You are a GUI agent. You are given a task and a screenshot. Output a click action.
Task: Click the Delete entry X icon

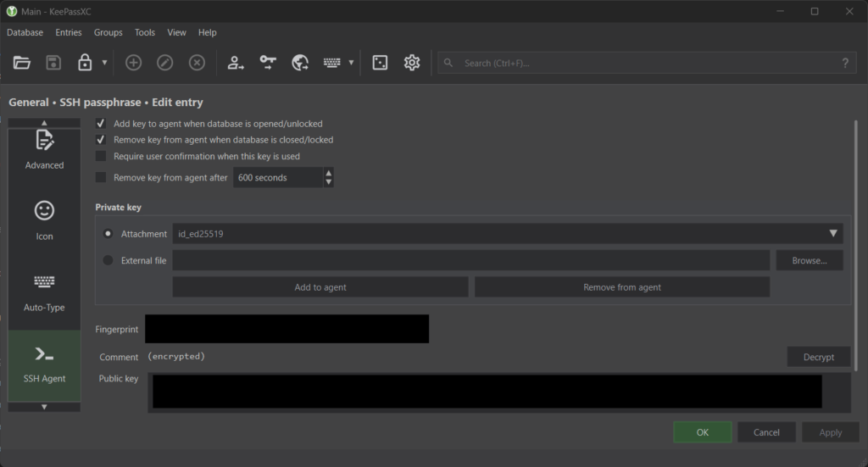coord(197,63)
